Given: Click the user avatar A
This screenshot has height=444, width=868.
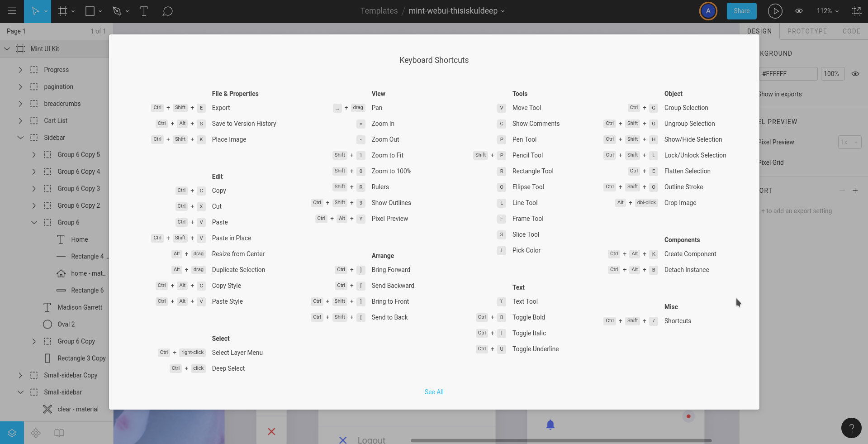Looking at the screenshot, I should coord(708,11).
